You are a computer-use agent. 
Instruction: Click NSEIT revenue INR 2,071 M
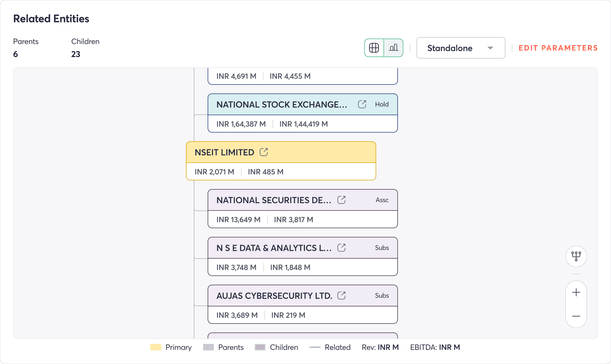214,172
